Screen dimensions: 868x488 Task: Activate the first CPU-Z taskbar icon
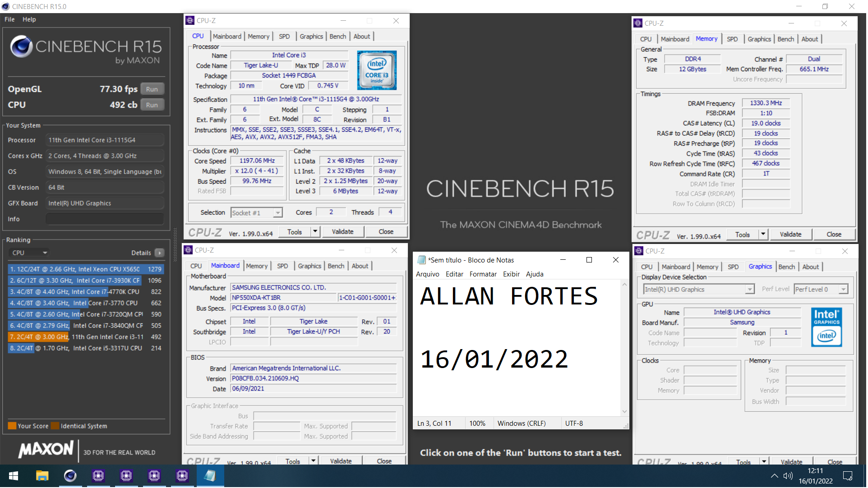[x=98, y=476]
